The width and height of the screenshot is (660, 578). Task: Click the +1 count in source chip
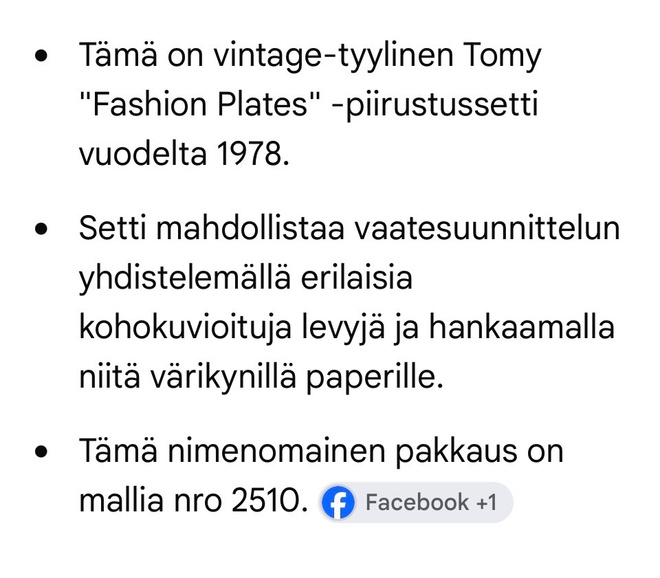(x=486, y=502)
